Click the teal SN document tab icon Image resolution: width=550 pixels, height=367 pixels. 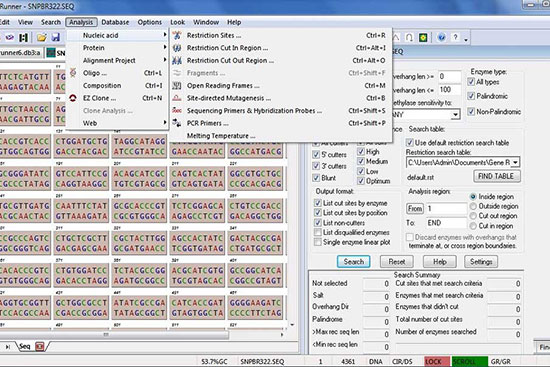[x=51, y=53]
